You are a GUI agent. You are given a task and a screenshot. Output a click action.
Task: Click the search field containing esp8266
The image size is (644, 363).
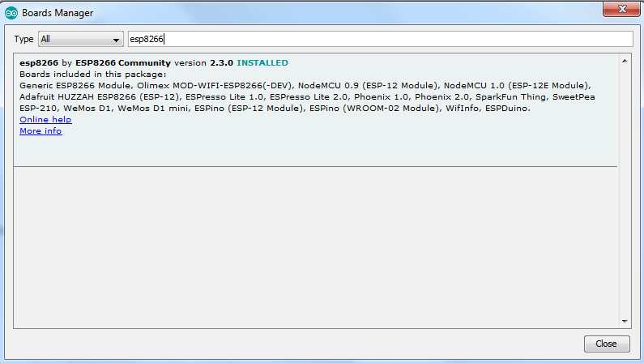(x=380, y=39)
